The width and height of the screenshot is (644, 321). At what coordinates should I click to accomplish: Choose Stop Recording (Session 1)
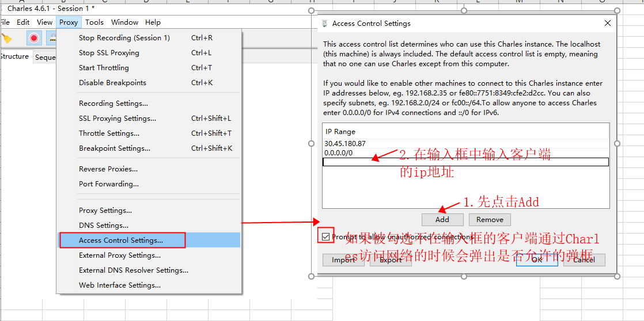click(x=149, y=38)
